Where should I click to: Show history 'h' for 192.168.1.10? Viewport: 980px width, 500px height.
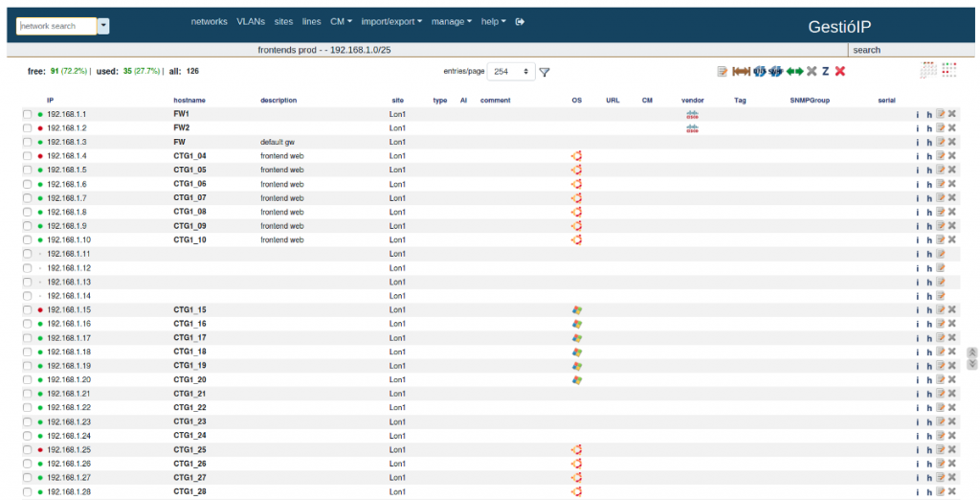(x=928, y=240)
